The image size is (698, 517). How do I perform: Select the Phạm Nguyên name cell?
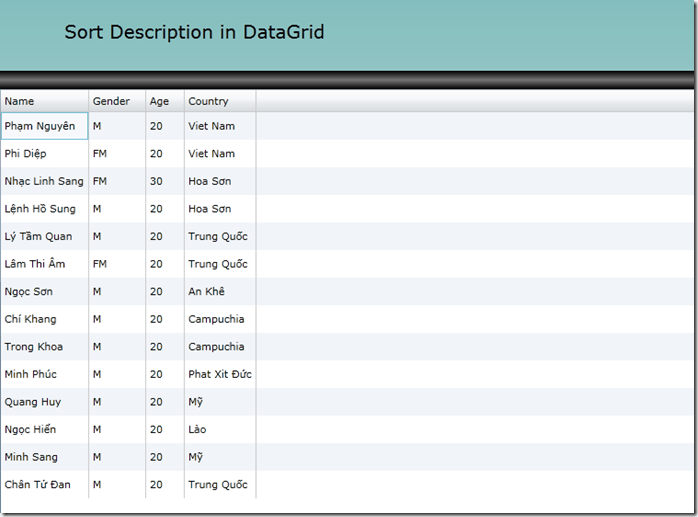[44, 126]
